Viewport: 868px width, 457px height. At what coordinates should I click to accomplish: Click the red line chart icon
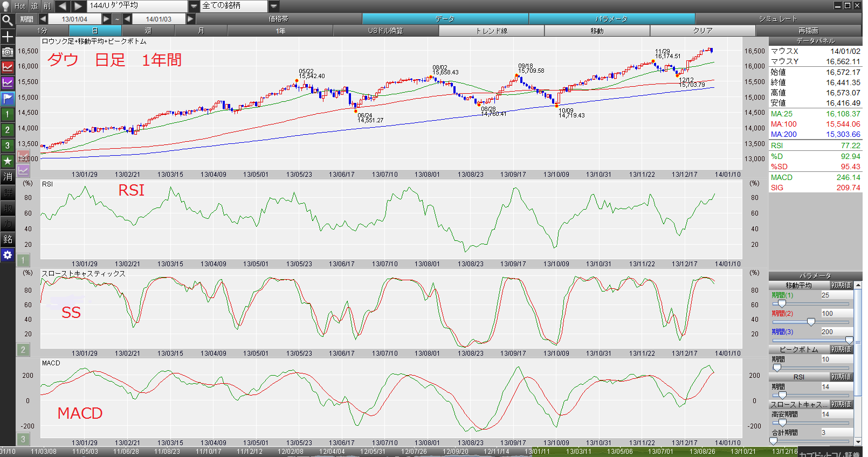point(8,67)
